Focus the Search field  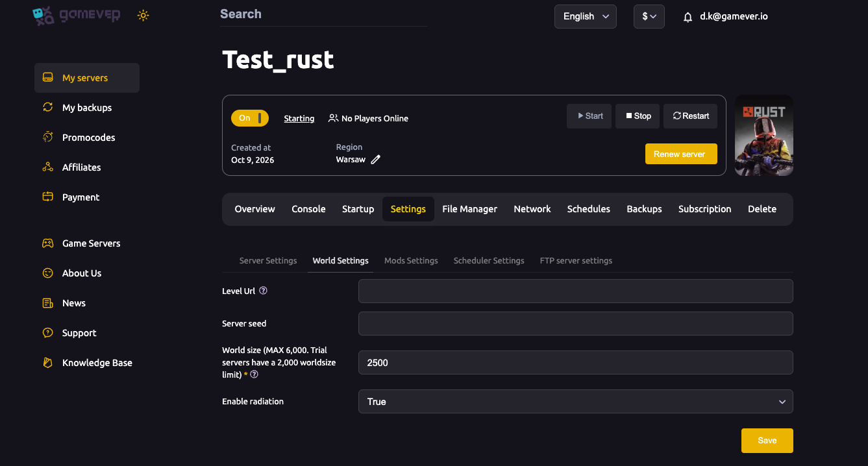click(x=323, y=14)
